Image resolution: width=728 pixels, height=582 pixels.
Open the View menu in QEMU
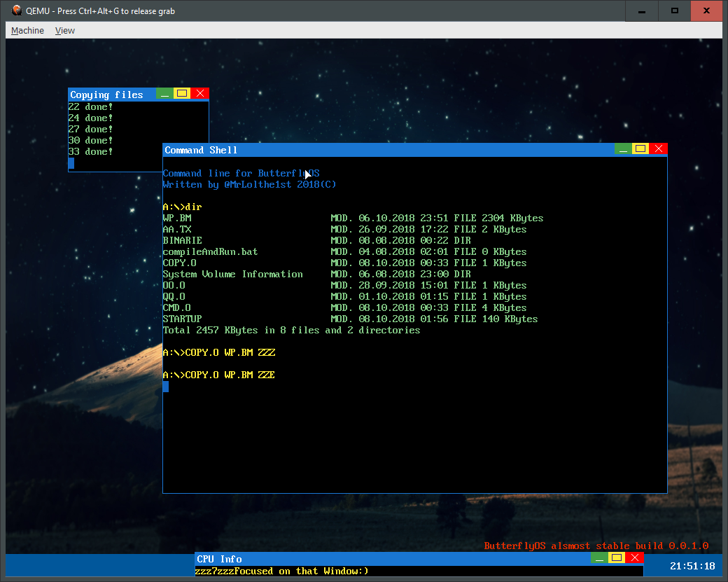pyautogui.click(x=64, y=31)
